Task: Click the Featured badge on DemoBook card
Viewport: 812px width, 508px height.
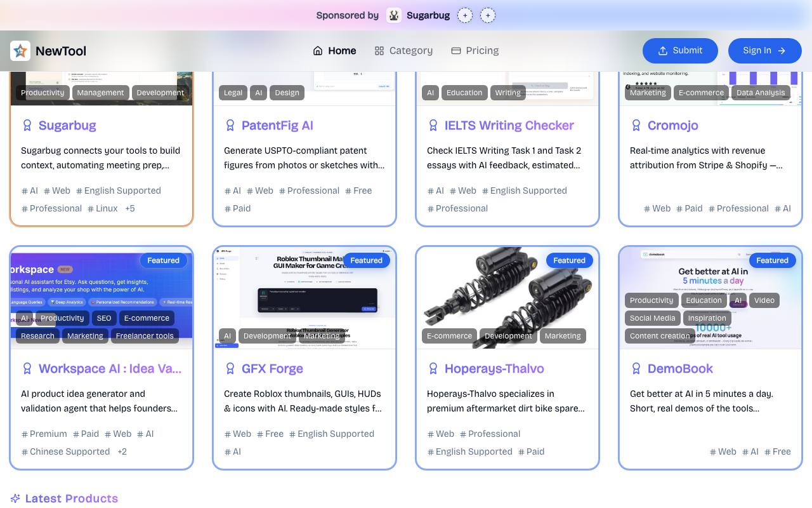Action: coord(772,260)
